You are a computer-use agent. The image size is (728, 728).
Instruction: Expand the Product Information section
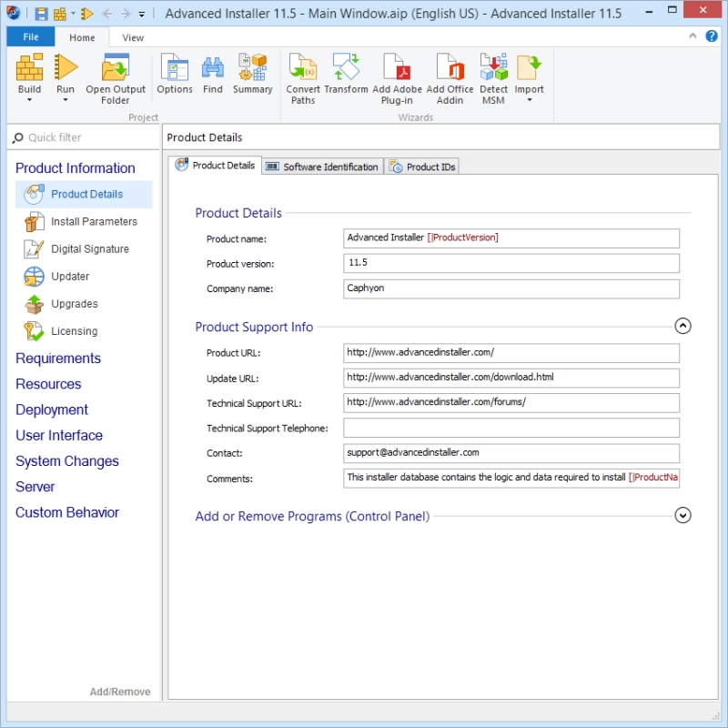pyautogui.click(x=76, y=168)
